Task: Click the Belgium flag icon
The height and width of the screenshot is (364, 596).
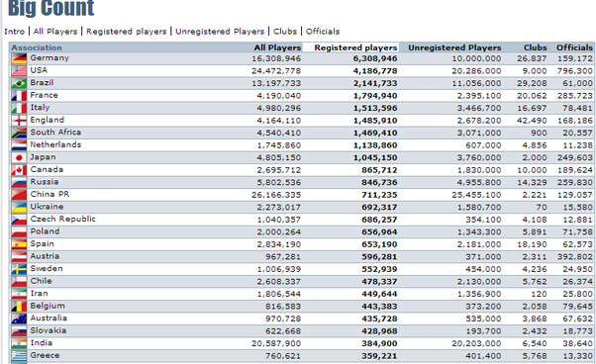Action: (19, 307)
